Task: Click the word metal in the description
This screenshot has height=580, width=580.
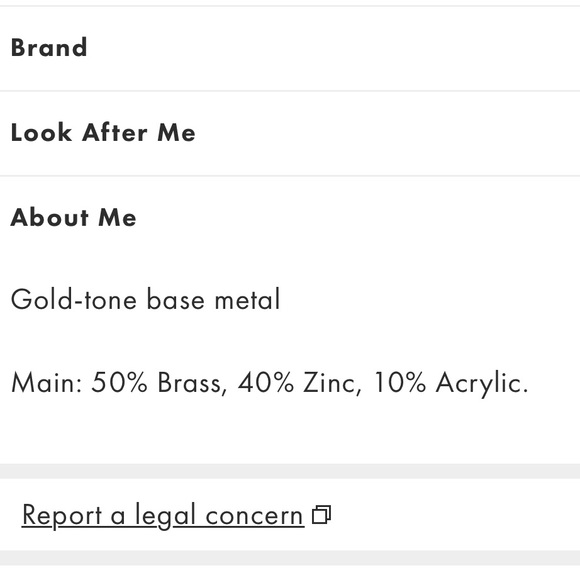Action: pos(248,299)
